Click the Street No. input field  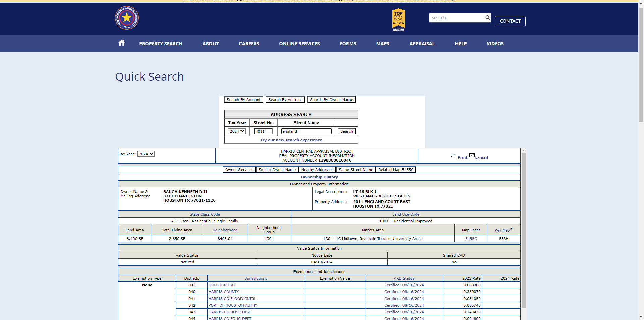(x=263, y=131)
